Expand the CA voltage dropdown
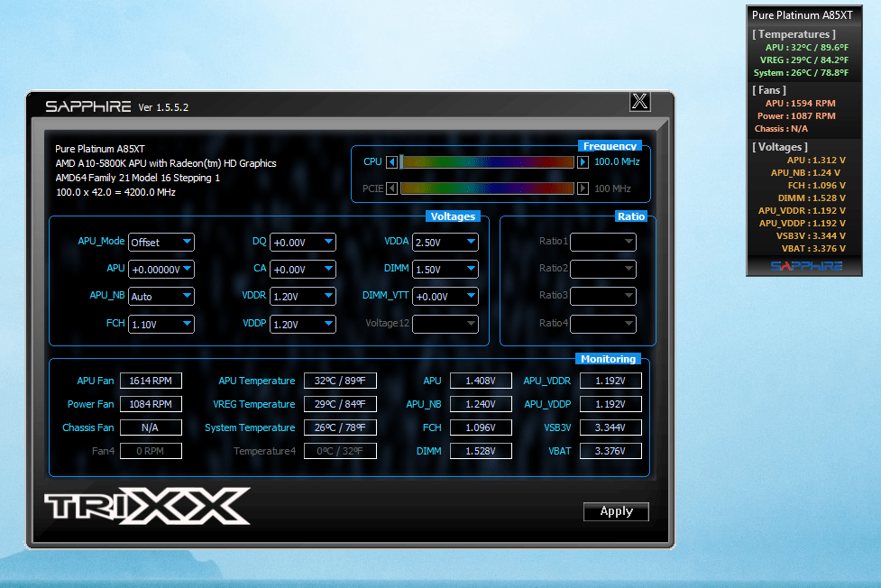Viewport: 881px width, 588px height. [x=303, y=270]
